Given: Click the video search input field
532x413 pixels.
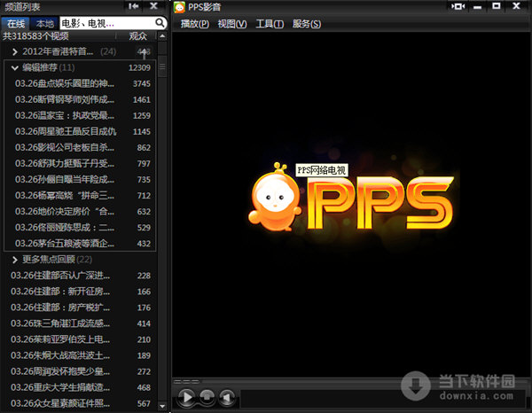Looking at the screenshot, I should coord(105,22).
